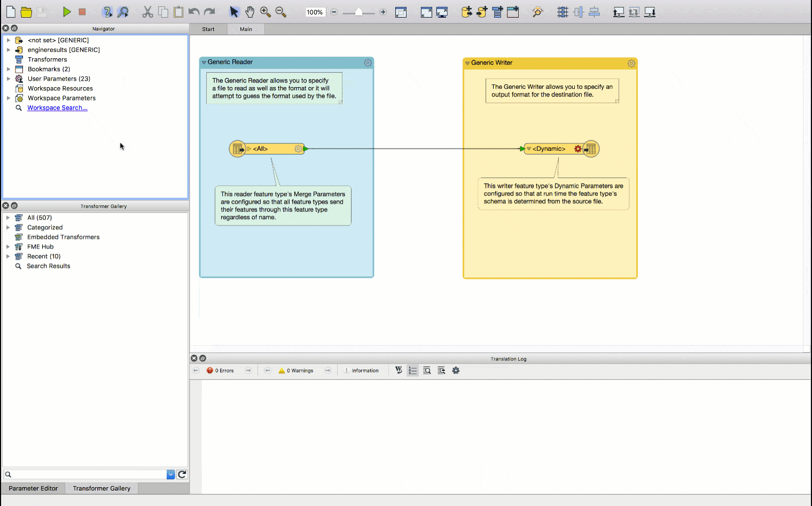Click the zoom to selection icon

pyautogui.click(x=401, y=12)
